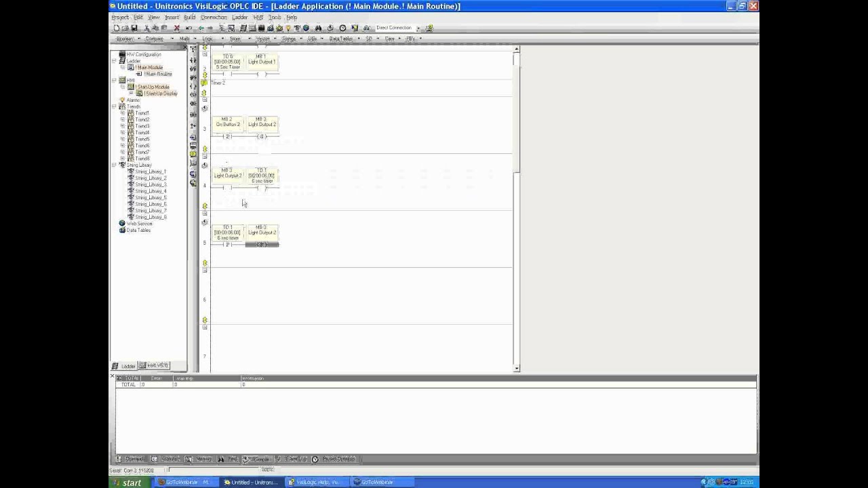
Task: Select the Light Output 1 coil in rung 2
Action: pos(262,74)
